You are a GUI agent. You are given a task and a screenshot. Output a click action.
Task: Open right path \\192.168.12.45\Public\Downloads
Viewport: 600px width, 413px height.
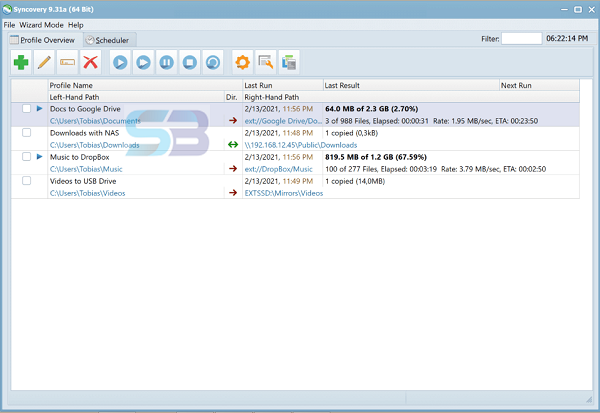point(301,145)
